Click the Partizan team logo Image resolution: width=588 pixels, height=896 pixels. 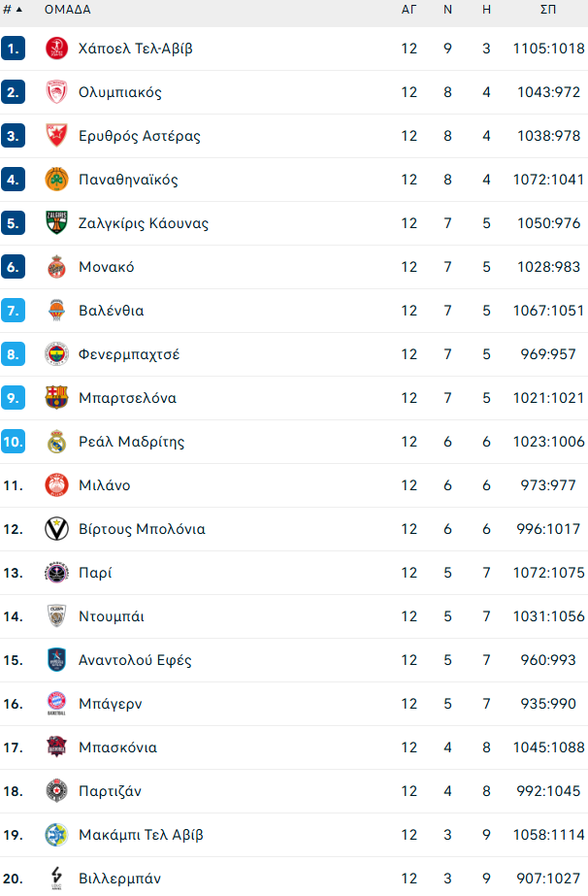coord(57,791)
